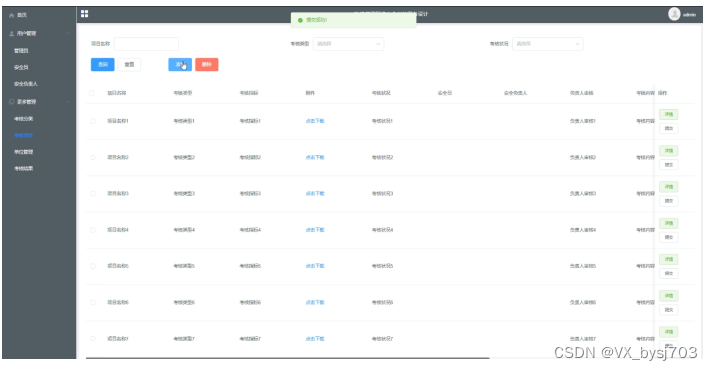Open the home icon entry in sidebar
Image resolution: width=712 pixels, height=370 pixels.
12,15
